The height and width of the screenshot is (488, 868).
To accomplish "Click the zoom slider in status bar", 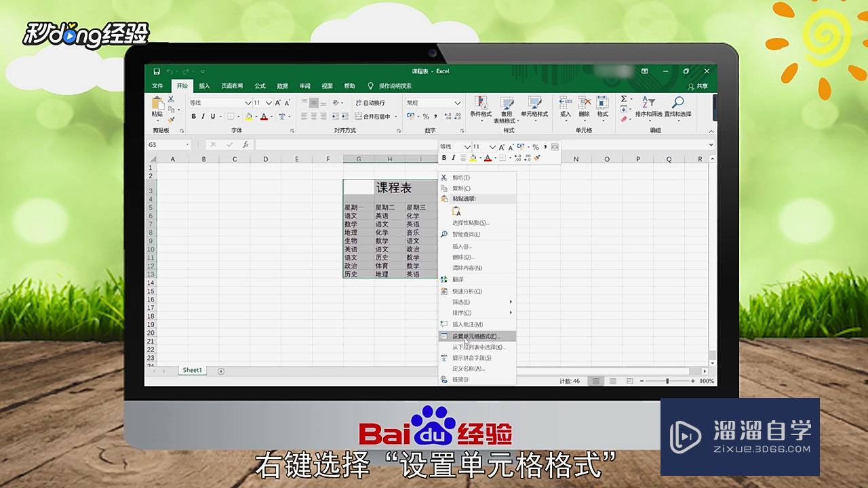I will (667, 381).
